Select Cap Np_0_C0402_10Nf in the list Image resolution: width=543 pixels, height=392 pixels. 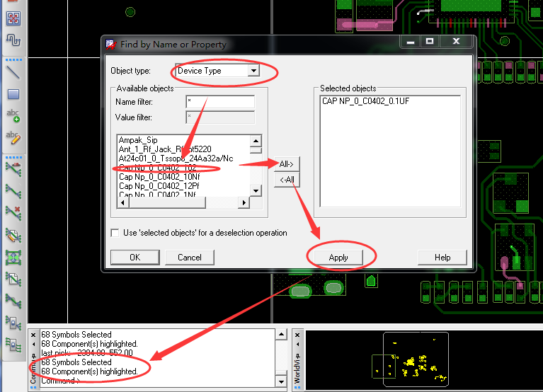click(159, 177)
